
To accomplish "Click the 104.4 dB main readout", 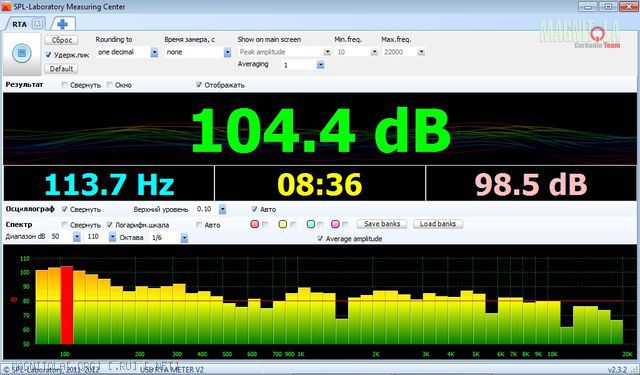I will pyautogui.click(x=321, y=130).
